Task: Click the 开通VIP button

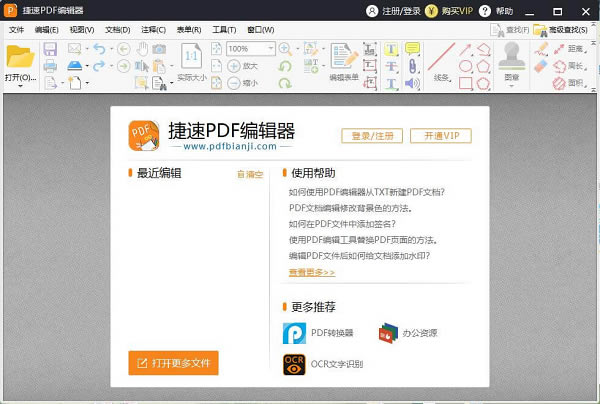Action: click(441, 136)
